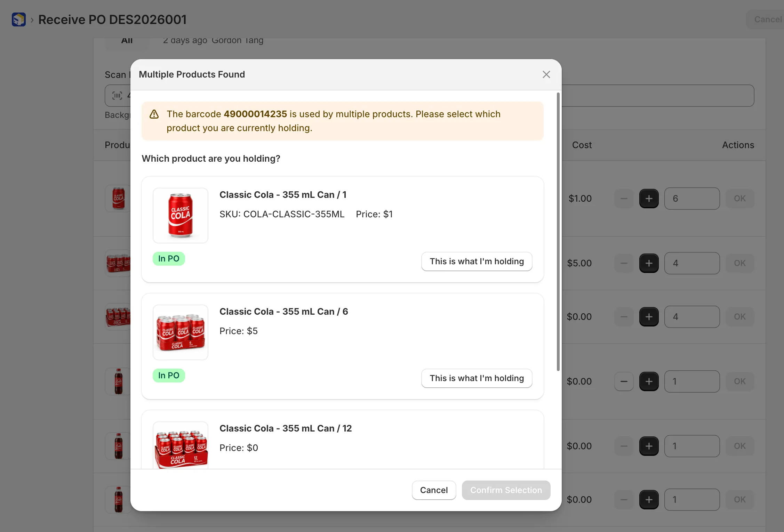The image size is (784, 532).
Task: Click the Classic Cola - 355 mL Can / 6 title
Action: coord(283,312)
